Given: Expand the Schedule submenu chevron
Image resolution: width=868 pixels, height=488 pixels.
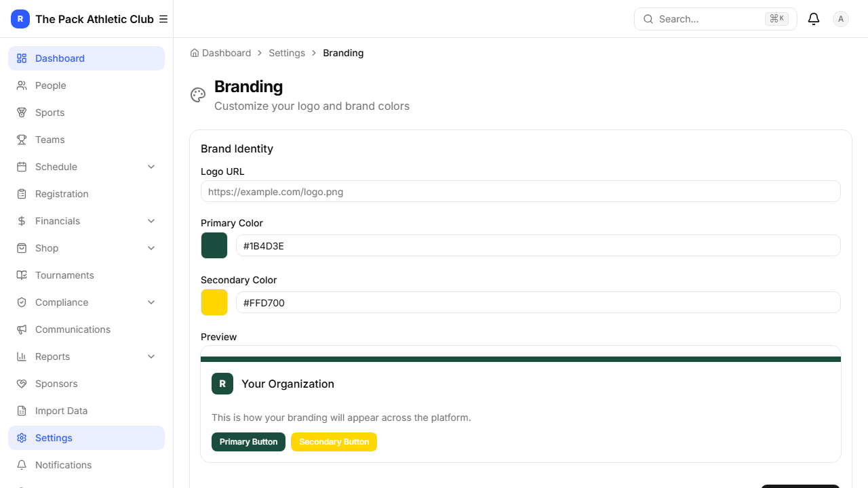Looking at the screenshot, I should pos(151,167).
